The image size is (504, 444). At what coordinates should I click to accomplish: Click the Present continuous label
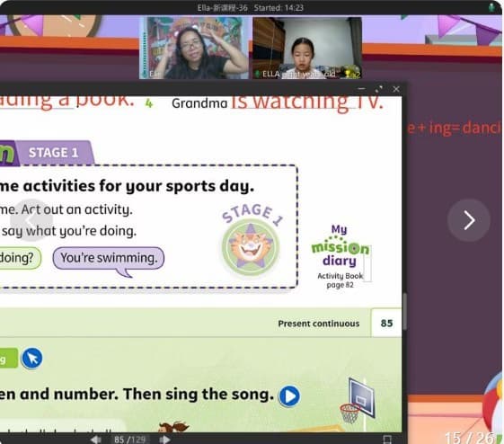click(x=319, y=324)
